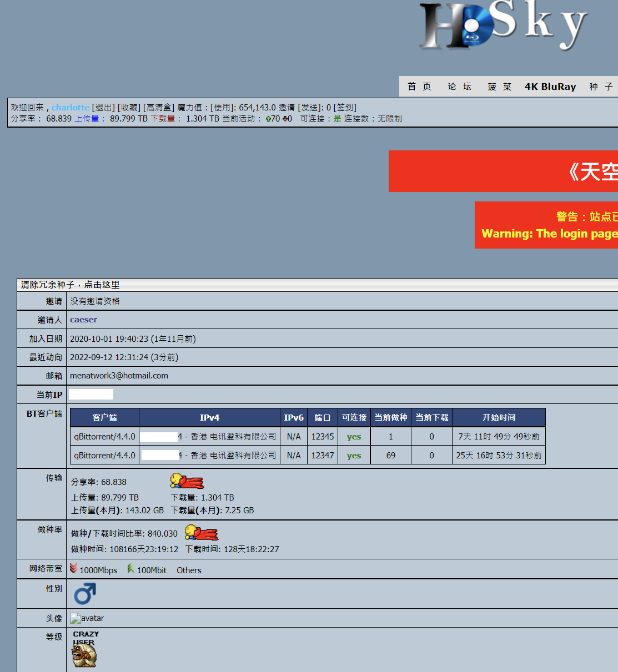618x672 pixels.
Task: Open charlotte's username profile link
Action: [71, 108]
